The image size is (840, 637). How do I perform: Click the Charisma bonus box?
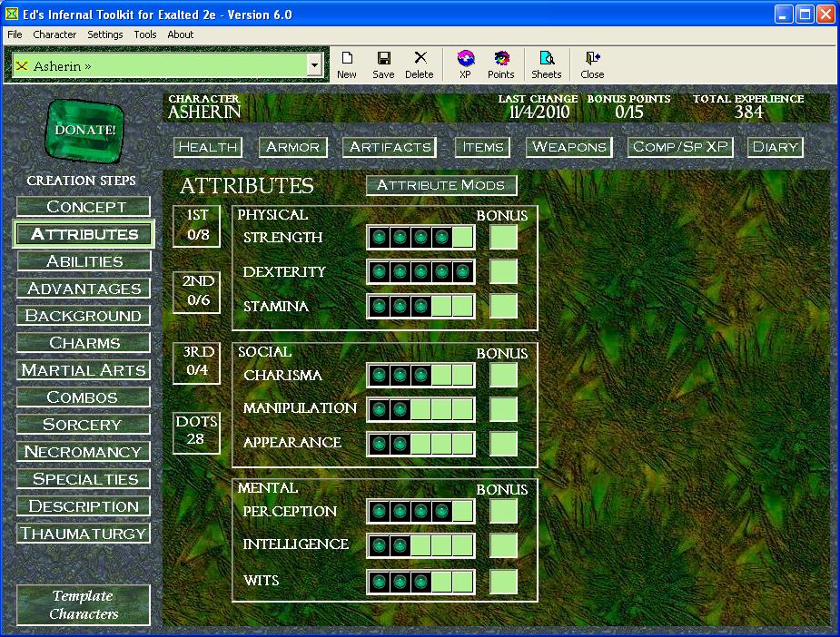[504, 376]
